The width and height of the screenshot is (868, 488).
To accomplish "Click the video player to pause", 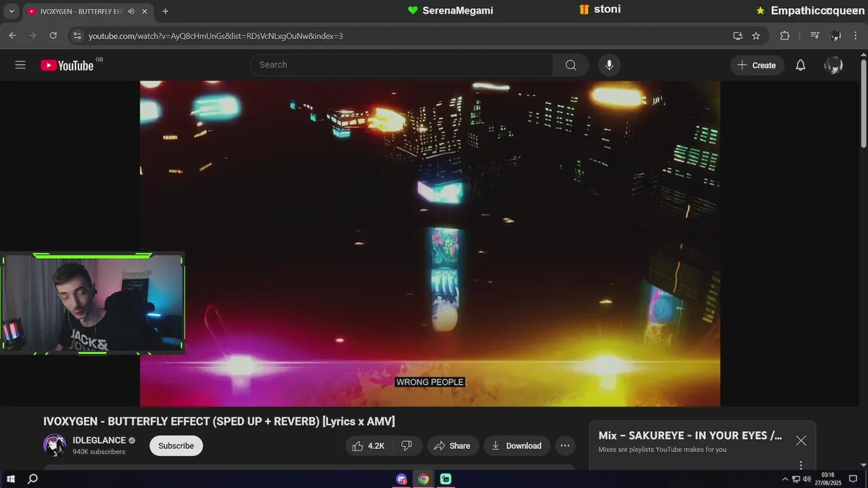I will point(430,244).
